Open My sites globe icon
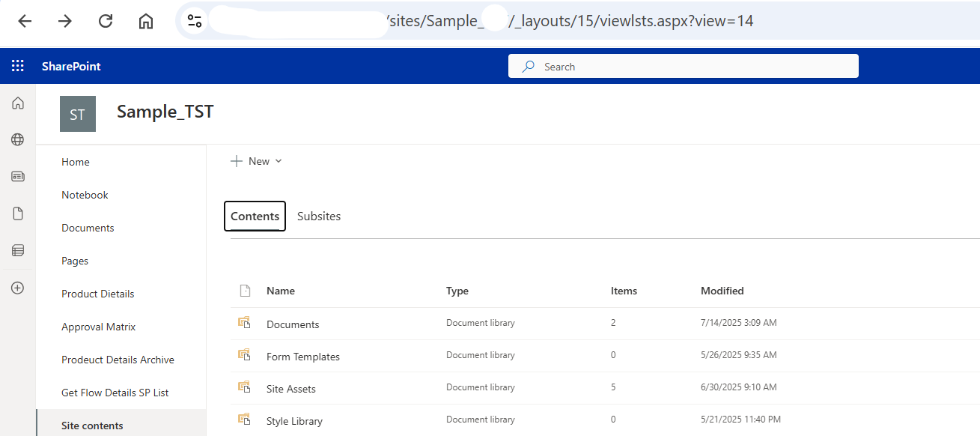 click(18, 139)
